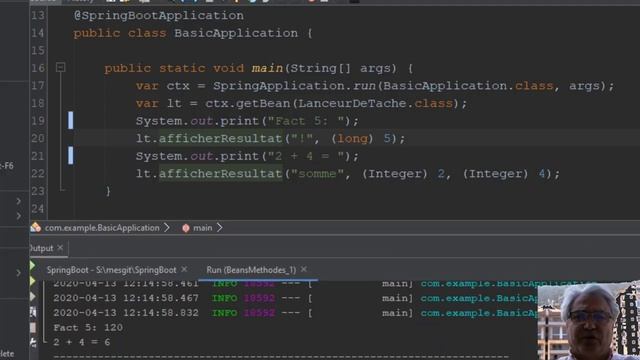
Task: Click the BasicApplication class name on line 14
Action: point(236,33)
